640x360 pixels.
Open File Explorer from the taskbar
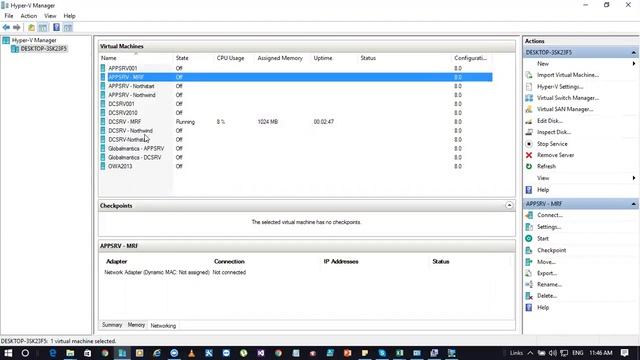(x=70, y=353)
